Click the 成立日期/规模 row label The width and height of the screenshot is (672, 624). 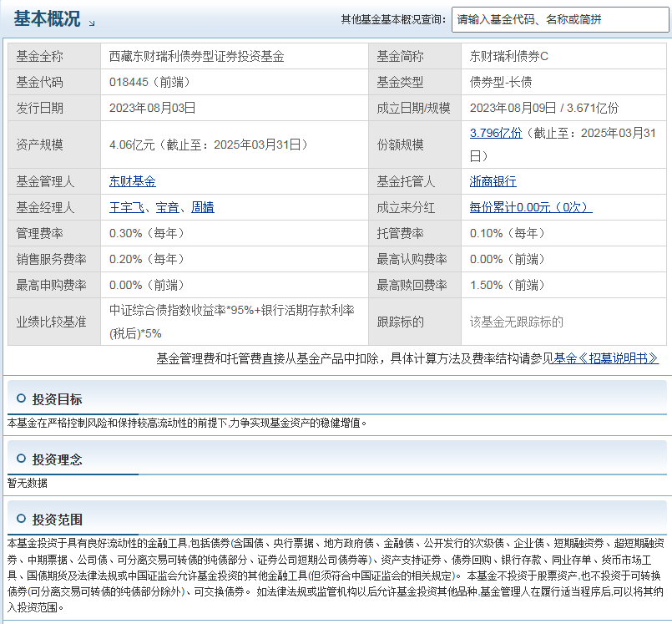413,108
